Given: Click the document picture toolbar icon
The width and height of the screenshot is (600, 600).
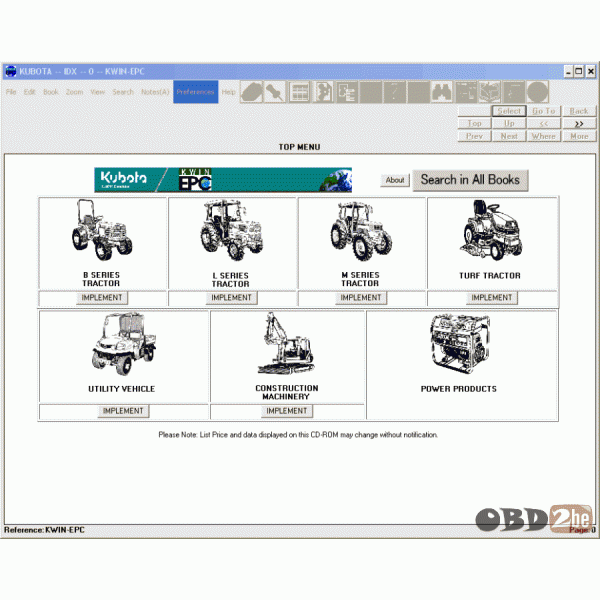Looking at the screenshot, I should click(x=323, y=92).
